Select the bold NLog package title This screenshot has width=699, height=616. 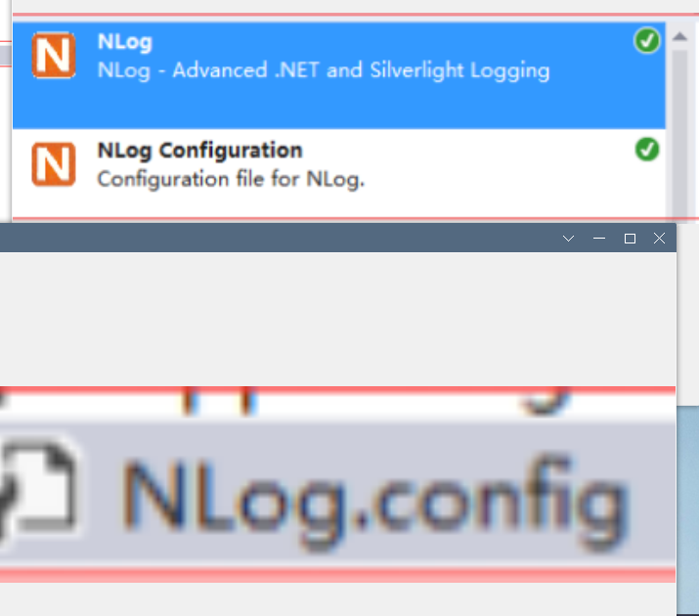click(x=125, y=42)
